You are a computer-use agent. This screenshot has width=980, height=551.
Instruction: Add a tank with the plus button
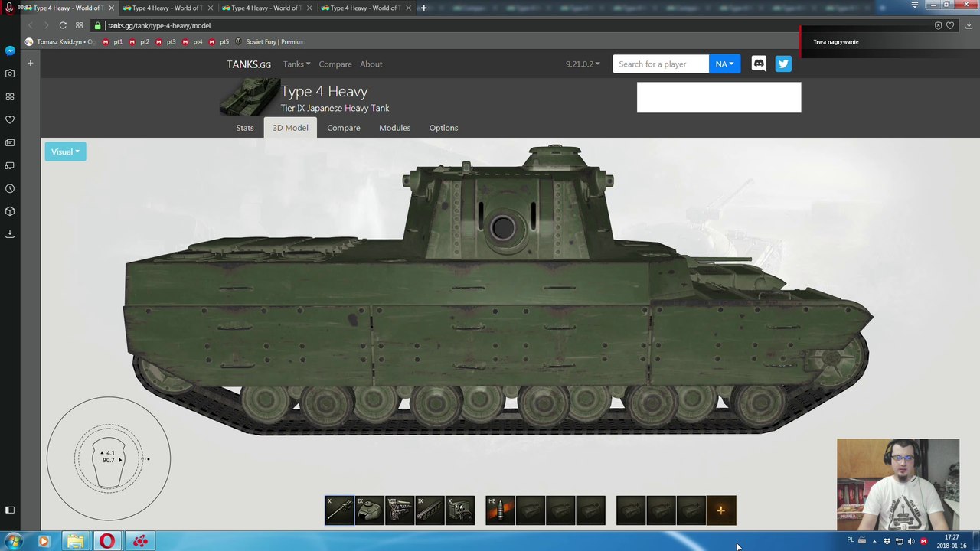tap(721, 510)
